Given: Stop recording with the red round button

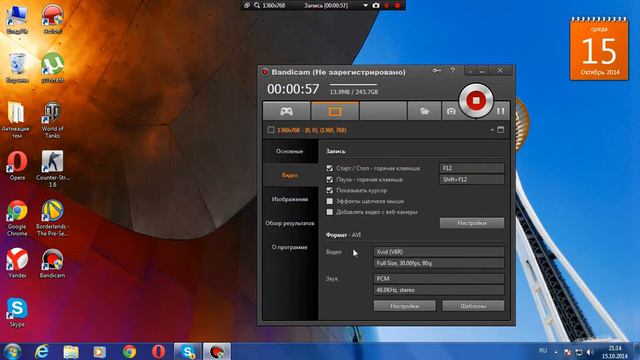Looking at the screenshot, I should [476, 100].
